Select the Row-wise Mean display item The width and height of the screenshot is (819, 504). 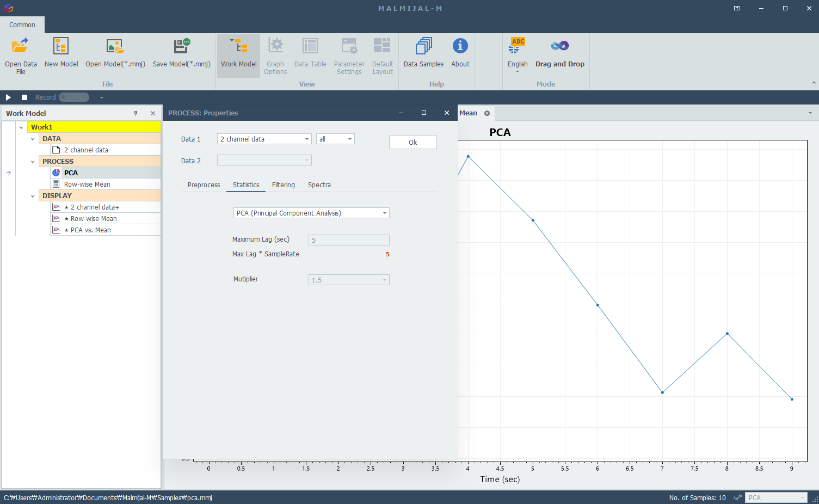pos(106,219)
